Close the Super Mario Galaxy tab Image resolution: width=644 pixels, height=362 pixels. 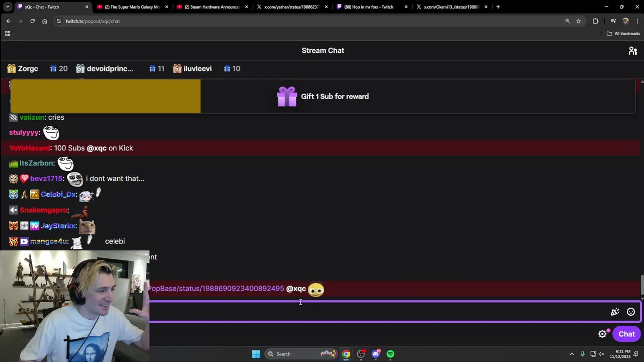167,7
